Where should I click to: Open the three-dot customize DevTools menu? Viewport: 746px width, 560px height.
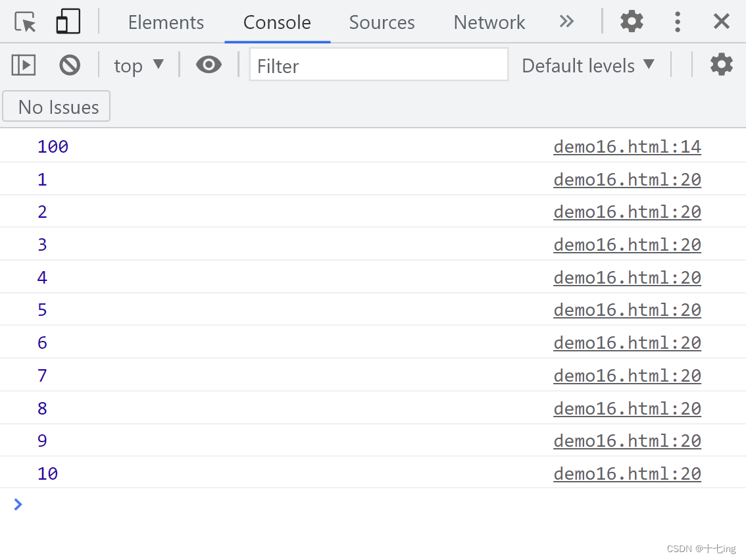click(x=678, y=22)
